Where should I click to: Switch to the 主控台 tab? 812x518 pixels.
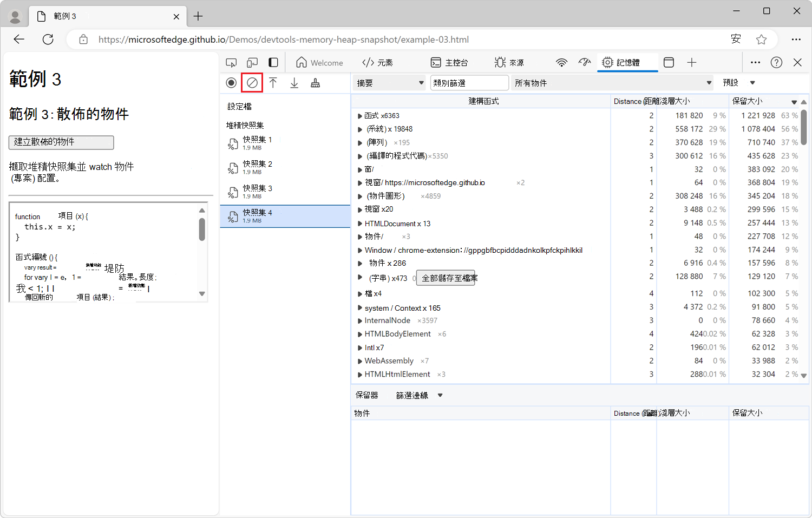click(x=449, y=63)
